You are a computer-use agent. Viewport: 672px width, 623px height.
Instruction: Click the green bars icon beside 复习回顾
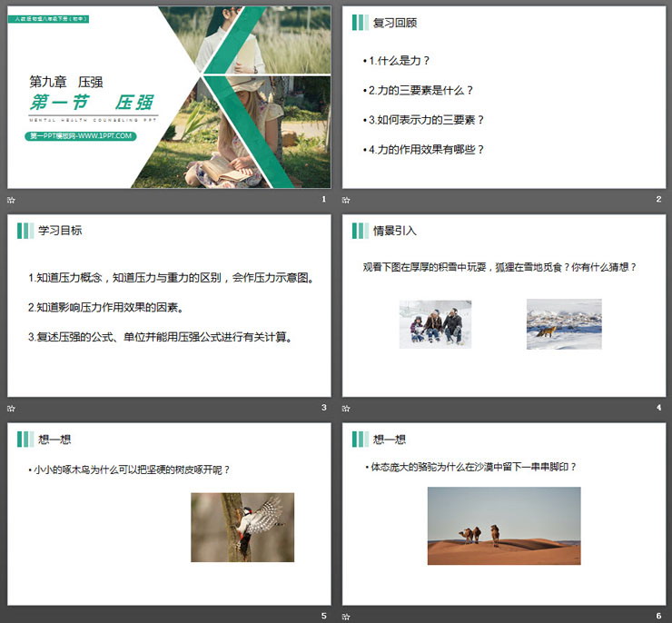(x=360, y=23)
